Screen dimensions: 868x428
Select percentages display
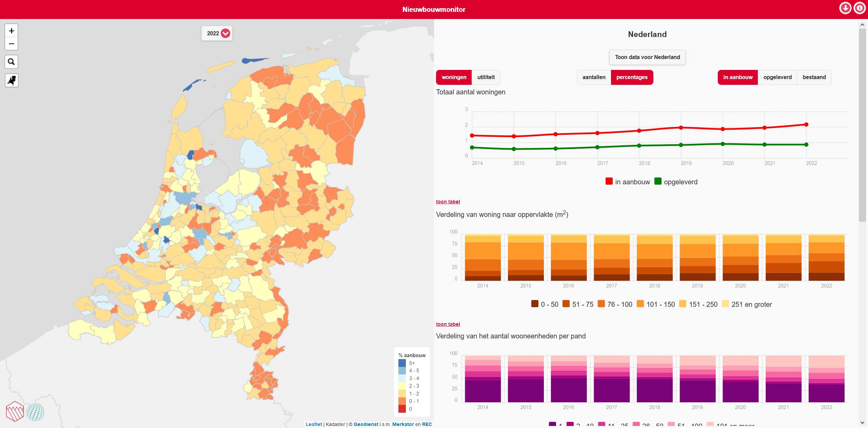(632, 77)
